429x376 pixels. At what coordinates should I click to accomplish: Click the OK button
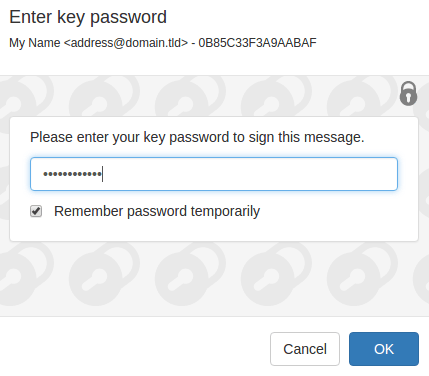pos(384,349)
